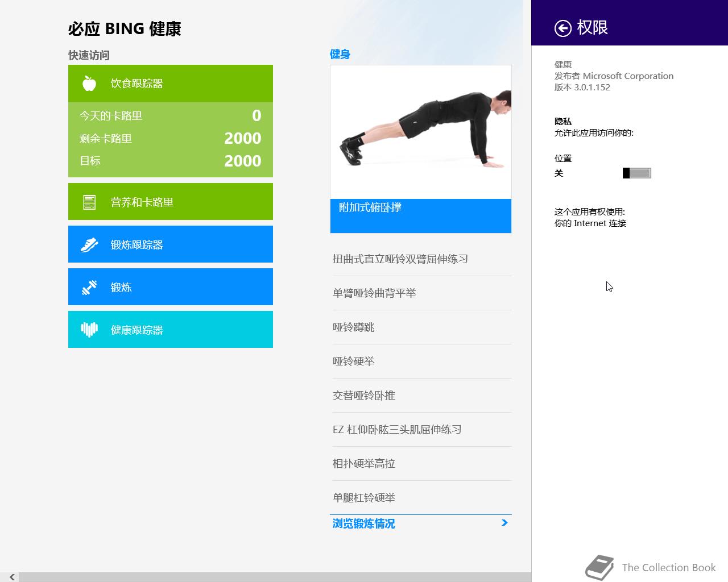Click the 附加式俯卧撑 caption
This screenshot has height=582, width=728.
pyautogui.click(x=421, y=216)
